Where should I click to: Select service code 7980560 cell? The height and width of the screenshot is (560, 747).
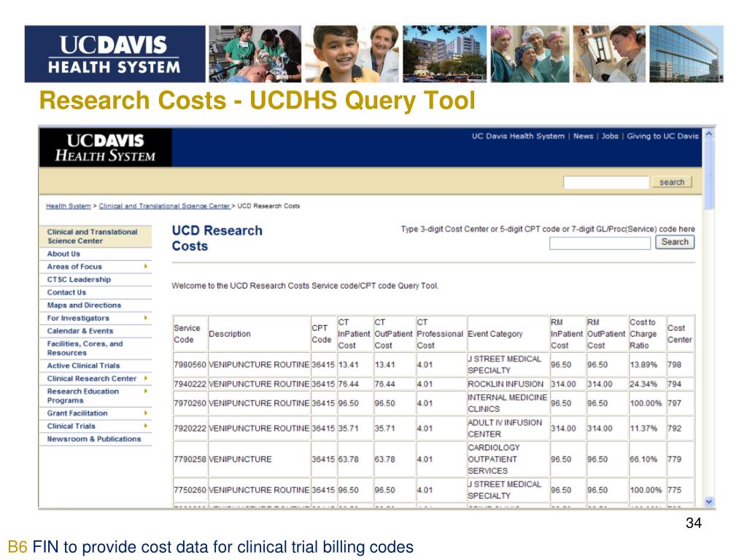[190, 365]
